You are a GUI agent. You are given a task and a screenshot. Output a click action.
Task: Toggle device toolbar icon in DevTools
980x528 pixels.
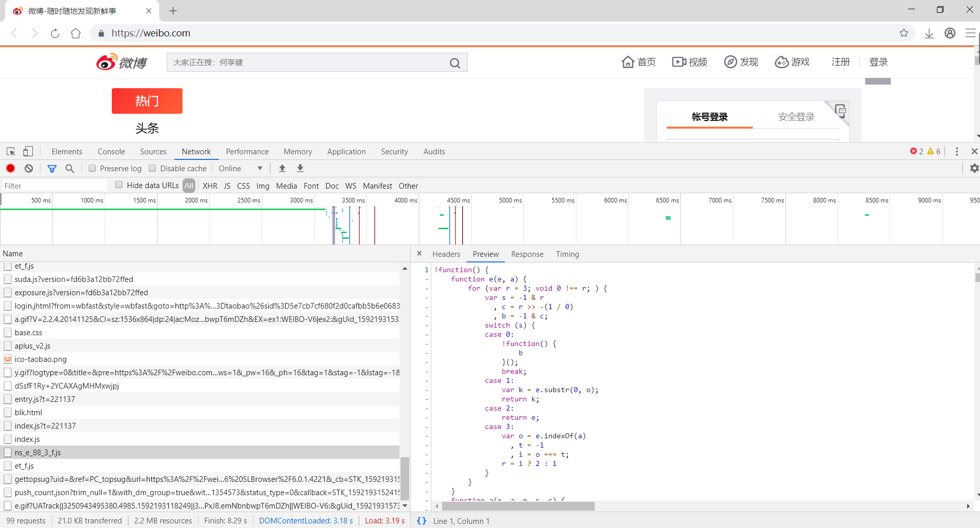pos(28,151)
